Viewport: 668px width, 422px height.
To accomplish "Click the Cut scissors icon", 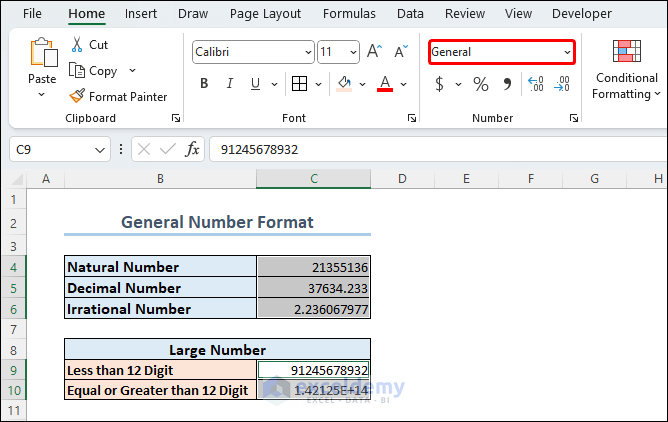I will tap(77, 45).
